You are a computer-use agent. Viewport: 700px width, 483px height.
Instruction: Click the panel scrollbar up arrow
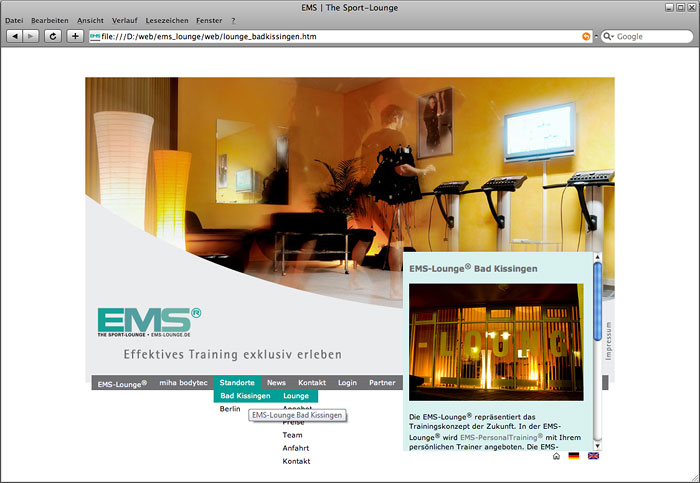tap(597, 257)
